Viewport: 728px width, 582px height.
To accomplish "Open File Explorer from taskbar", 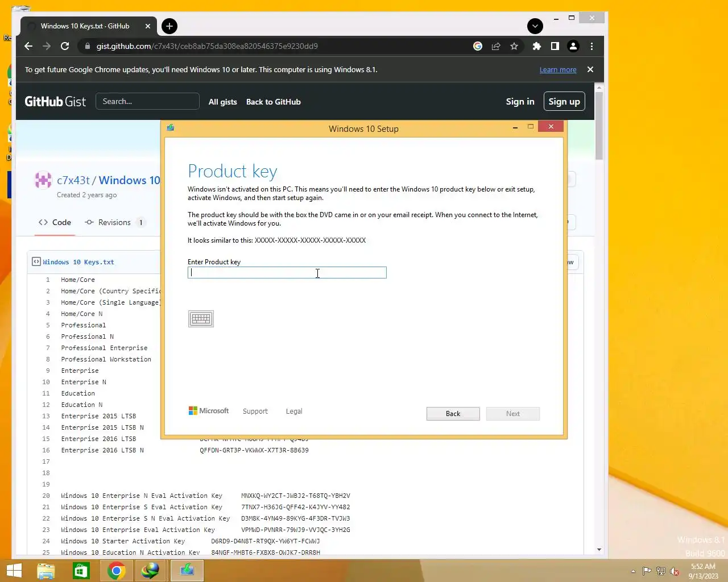I will point(46,571).
